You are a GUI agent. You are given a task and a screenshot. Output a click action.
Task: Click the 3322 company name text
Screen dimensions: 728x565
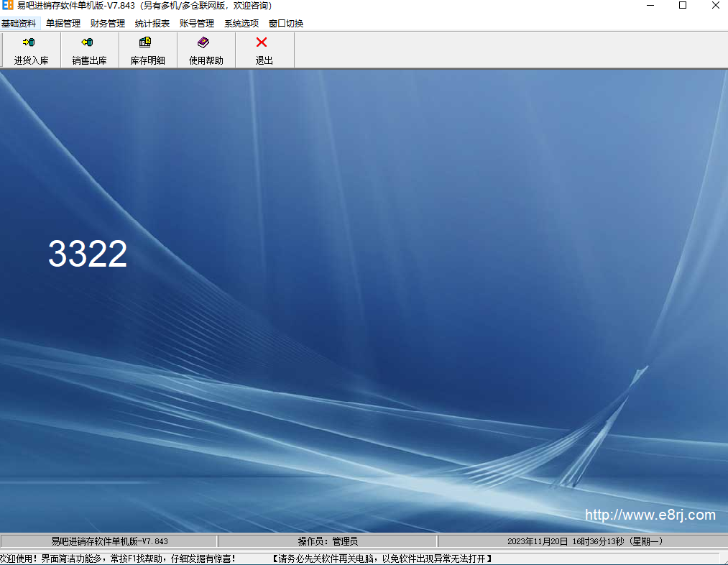tap(88, 254)
